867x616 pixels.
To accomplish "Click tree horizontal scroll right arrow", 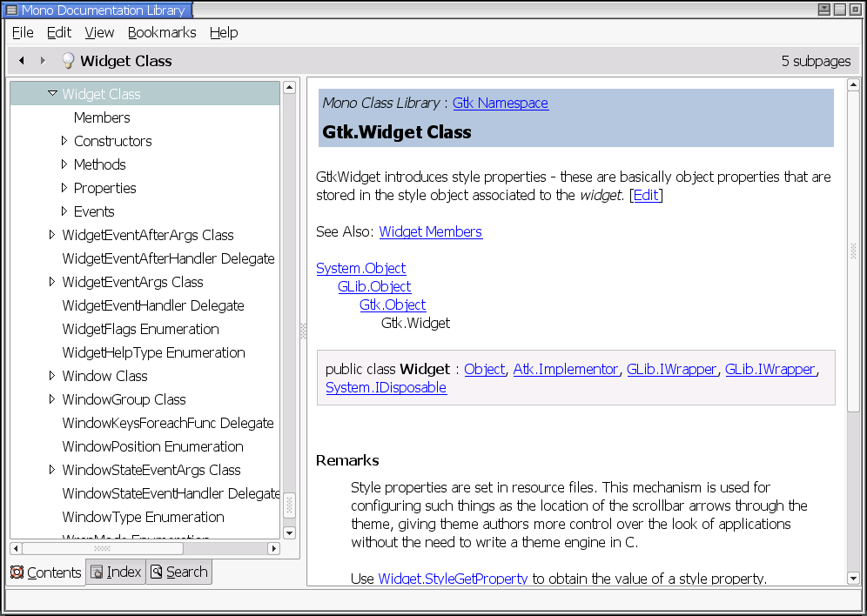I will click(x=273, y=549).
